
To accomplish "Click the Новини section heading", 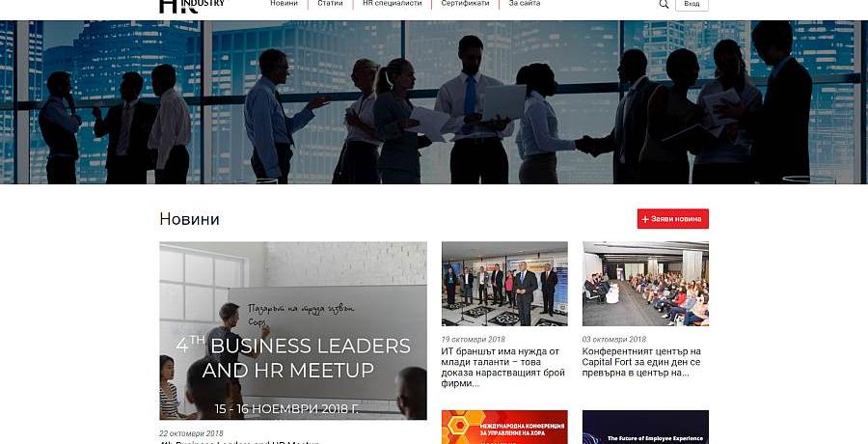I will (189, 219).
